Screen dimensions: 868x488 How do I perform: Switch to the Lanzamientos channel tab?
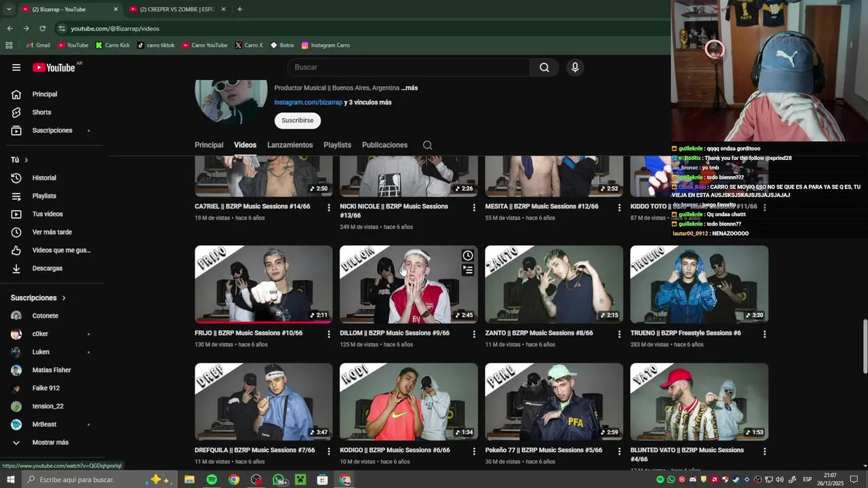coord(290,145)
